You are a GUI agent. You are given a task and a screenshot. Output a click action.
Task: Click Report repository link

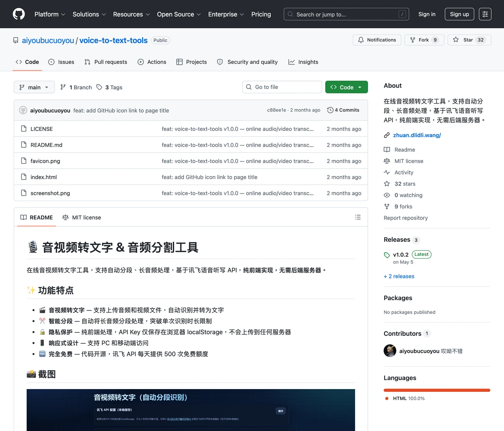[x=406, y=218]
